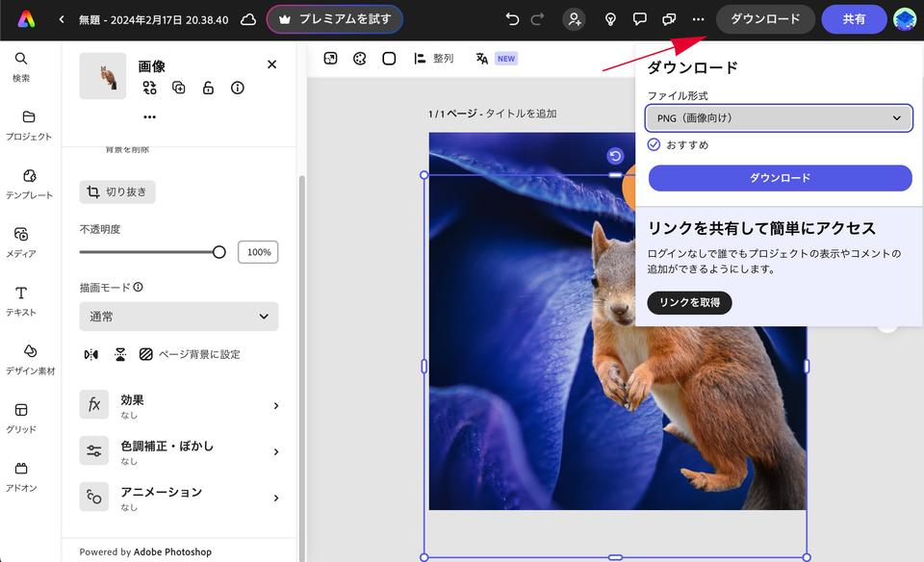Click the lock icon in image panel

point(208,88)
